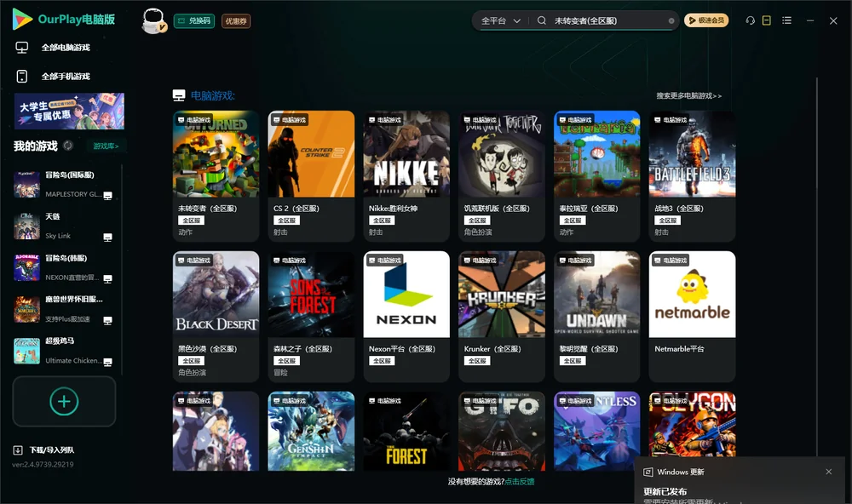Click the PC monitor icon beside 全部电脑游戏
This screenshot has width=852, height=504.
(x=22, y=48)
